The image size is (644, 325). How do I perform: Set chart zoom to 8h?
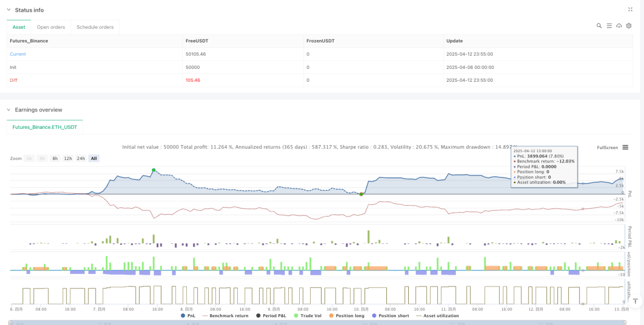pyautogui.click(x=55, y=159)
